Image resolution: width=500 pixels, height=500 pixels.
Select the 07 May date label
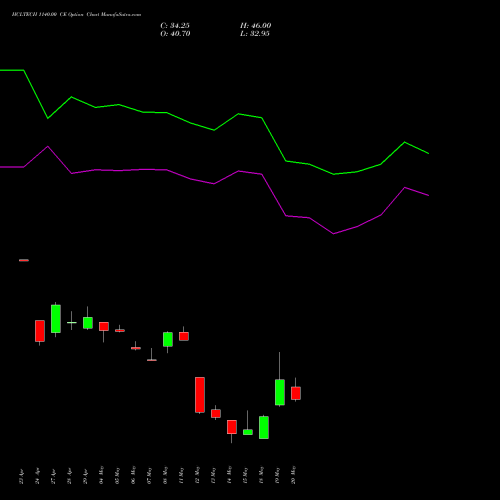[149, 475]
